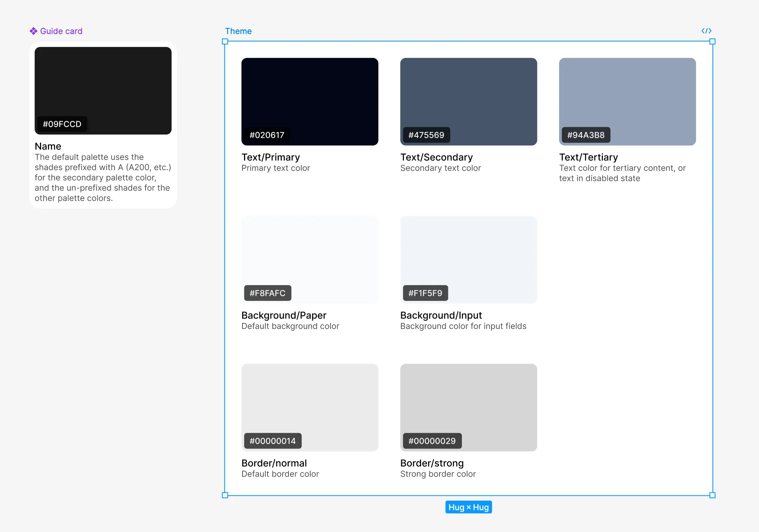
Task: Click the Background/Paper title
Action: pyautogui.click(x=284, y=315)
